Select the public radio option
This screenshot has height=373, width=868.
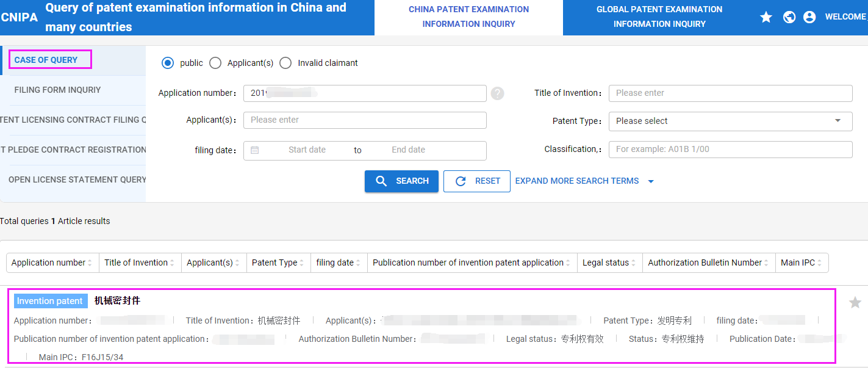167,63
